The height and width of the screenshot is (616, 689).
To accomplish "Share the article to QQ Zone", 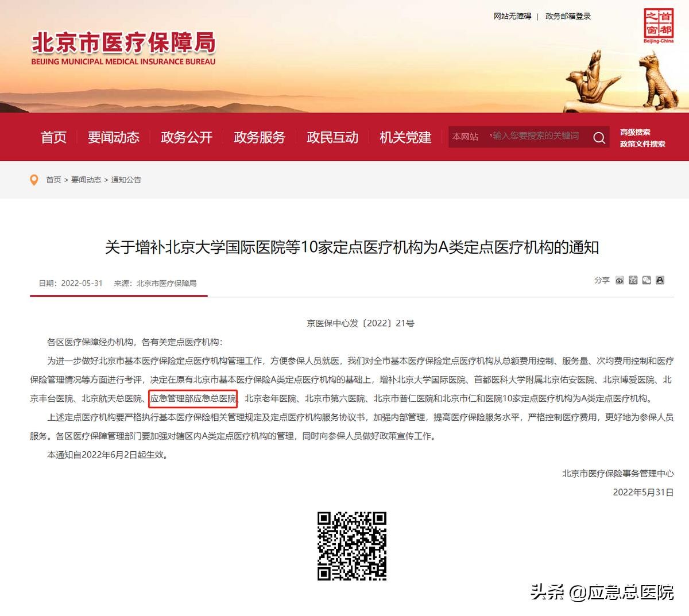I will (x=633, y=280).
